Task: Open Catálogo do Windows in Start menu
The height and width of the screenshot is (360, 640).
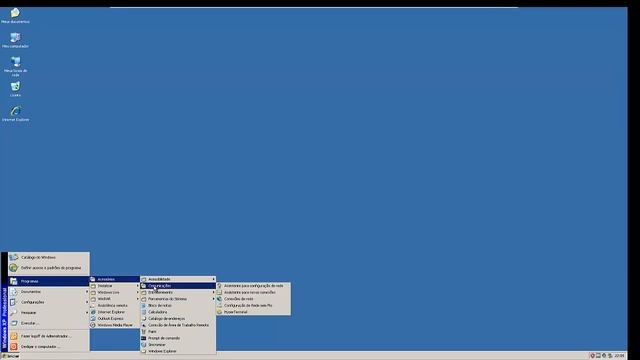Action: (49, 258)
